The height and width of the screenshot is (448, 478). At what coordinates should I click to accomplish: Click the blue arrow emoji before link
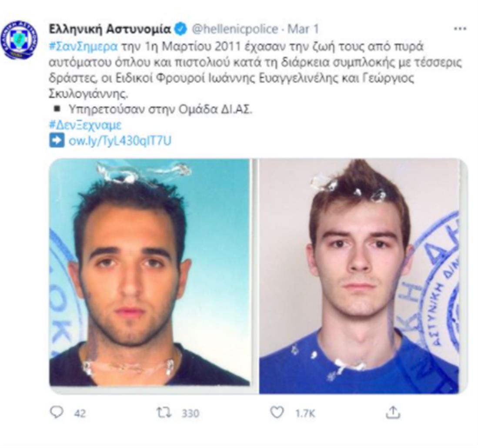coord(57,141)
